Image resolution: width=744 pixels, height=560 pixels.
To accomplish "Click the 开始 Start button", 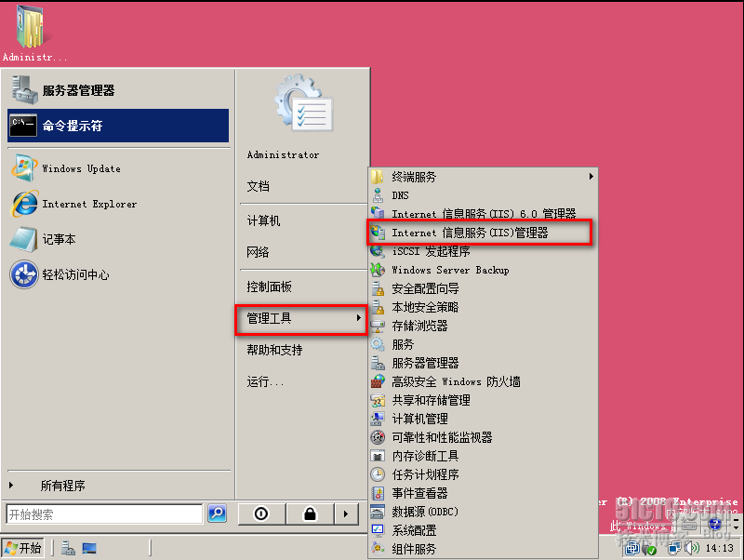I will click(22, 549).
